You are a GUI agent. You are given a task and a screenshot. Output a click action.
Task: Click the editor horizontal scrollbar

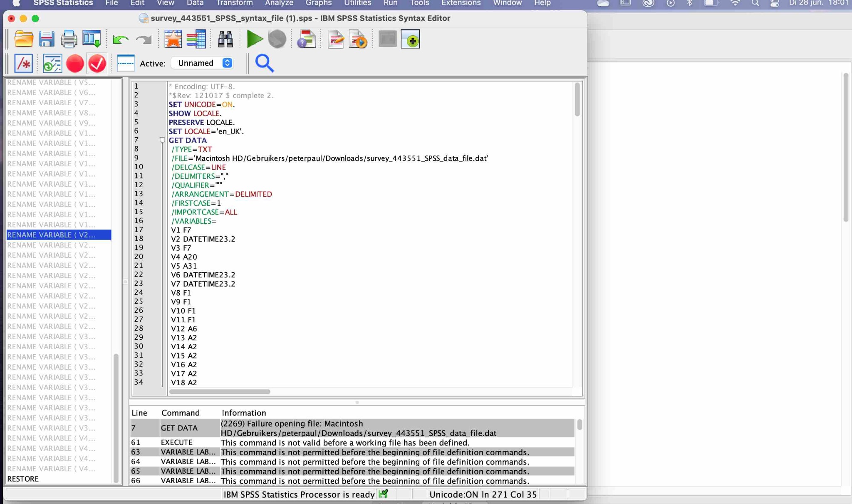coord(220,392)
